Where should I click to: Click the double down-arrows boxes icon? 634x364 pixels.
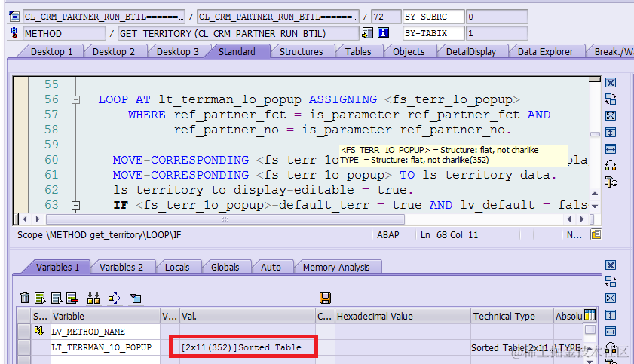point(93,298)
